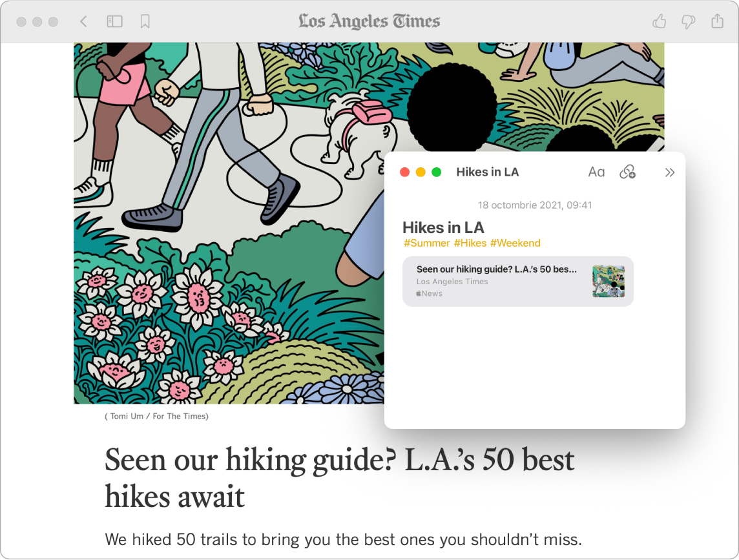Toggle the sidebar visibility

114,21
